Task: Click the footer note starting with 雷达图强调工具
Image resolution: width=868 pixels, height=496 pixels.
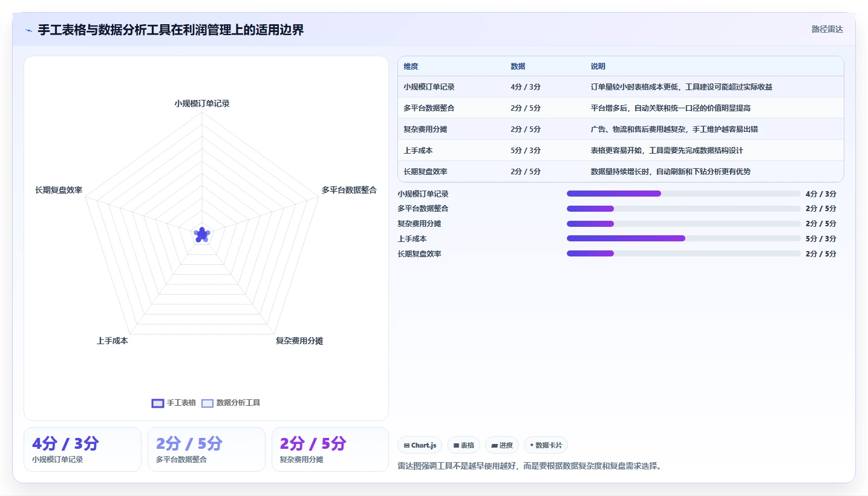Action: point(530,466)
